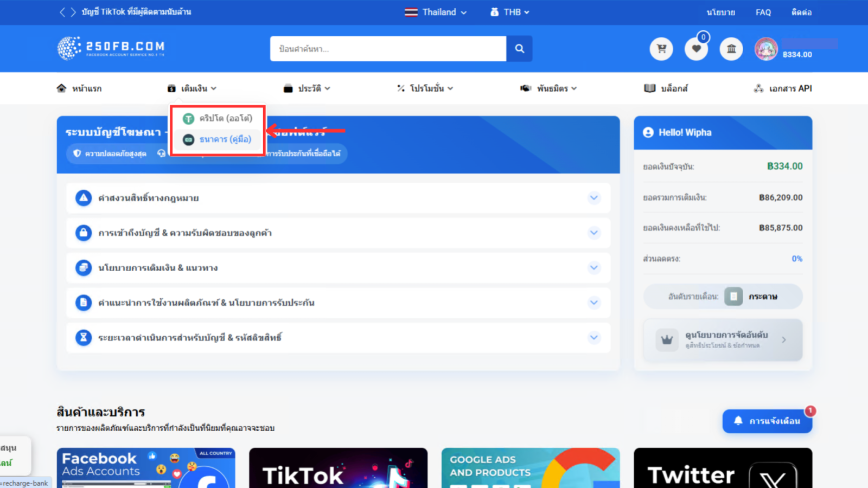Viewport: 868px width, 488px height.
Task: Select ธนาคาร (คู่มือ) from the dropdown menu
Action: [225, 139]
